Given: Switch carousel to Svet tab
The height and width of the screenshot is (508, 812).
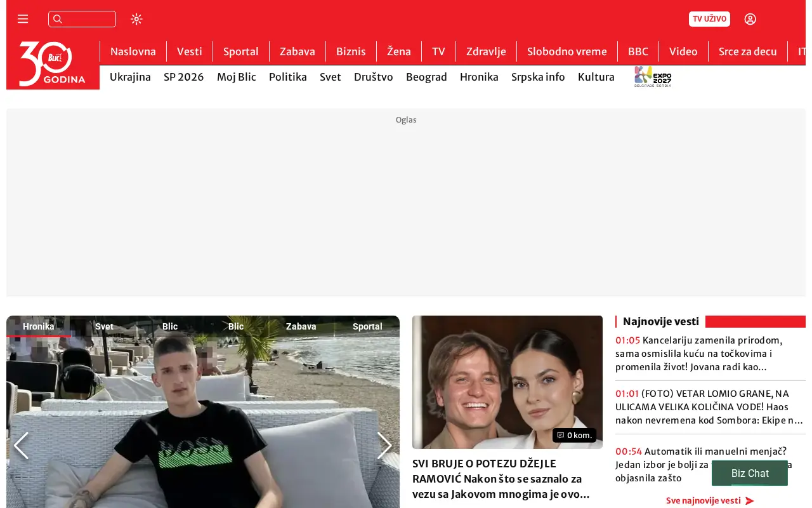Looking at the screenshot, I should coord(104,326).
